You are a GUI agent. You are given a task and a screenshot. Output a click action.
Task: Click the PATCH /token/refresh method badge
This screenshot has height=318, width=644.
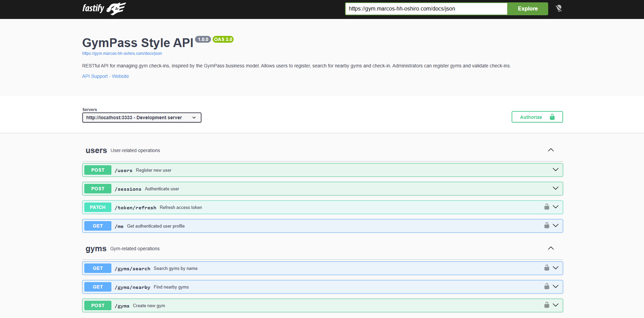pos(98,207)
